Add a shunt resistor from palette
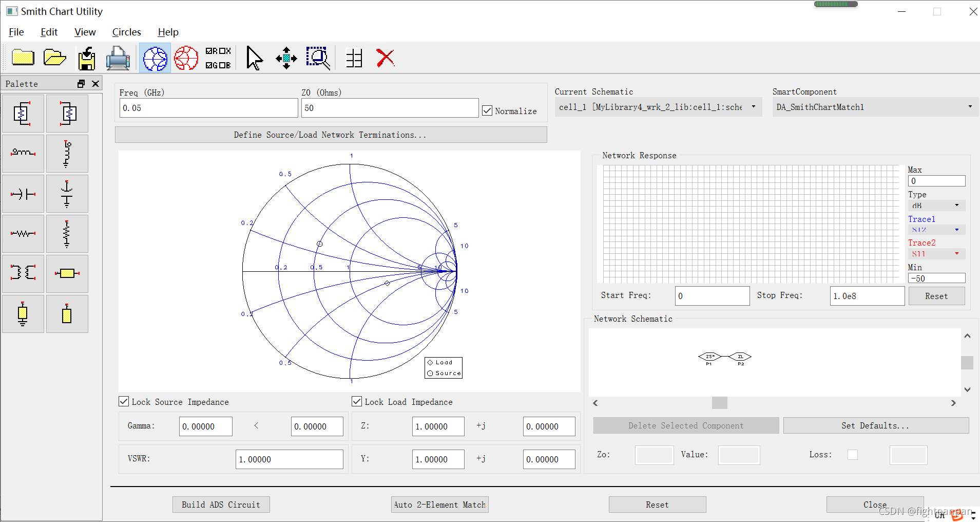 tap(67, 234)
